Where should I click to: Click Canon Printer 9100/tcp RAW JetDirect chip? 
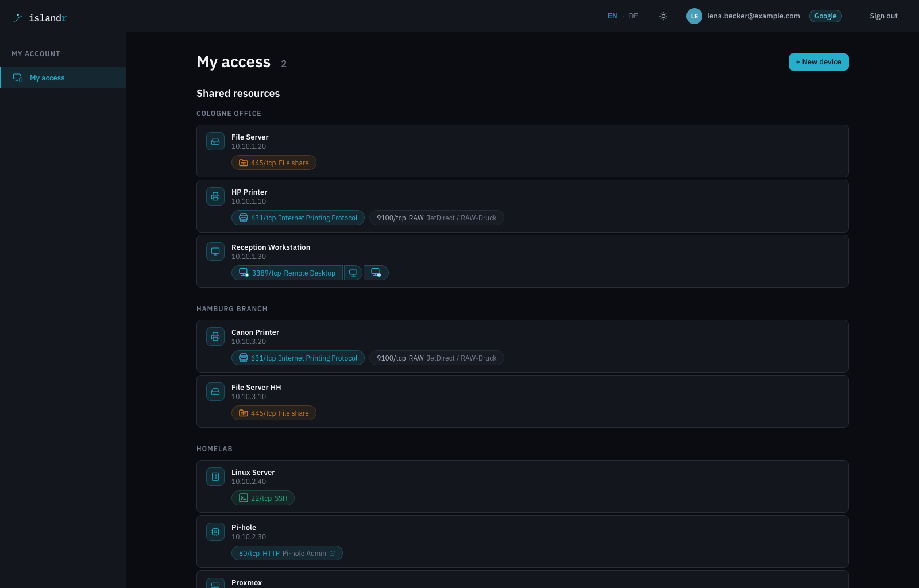[437, 358]
